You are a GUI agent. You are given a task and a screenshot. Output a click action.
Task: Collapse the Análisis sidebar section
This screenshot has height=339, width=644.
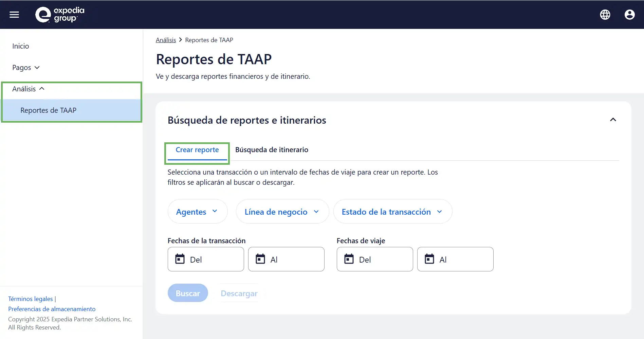[x=29, y=89]
